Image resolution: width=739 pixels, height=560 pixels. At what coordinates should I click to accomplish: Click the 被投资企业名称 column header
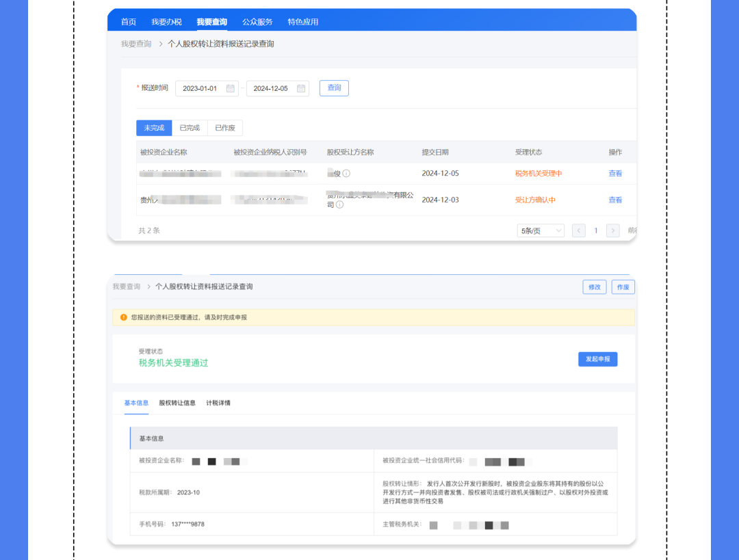[164, 152]
